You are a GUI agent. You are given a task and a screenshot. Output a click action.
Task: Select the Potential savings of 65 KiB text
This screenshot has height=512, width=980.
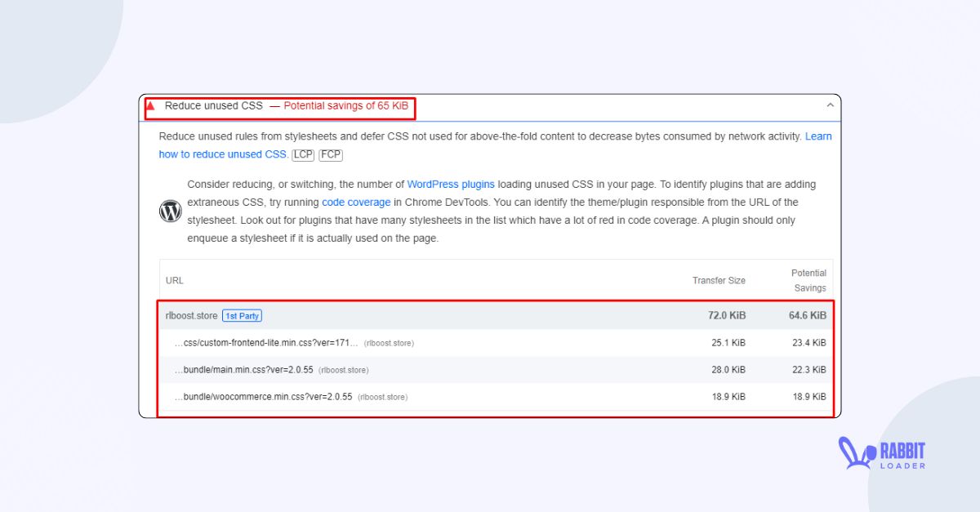[343, 105]
